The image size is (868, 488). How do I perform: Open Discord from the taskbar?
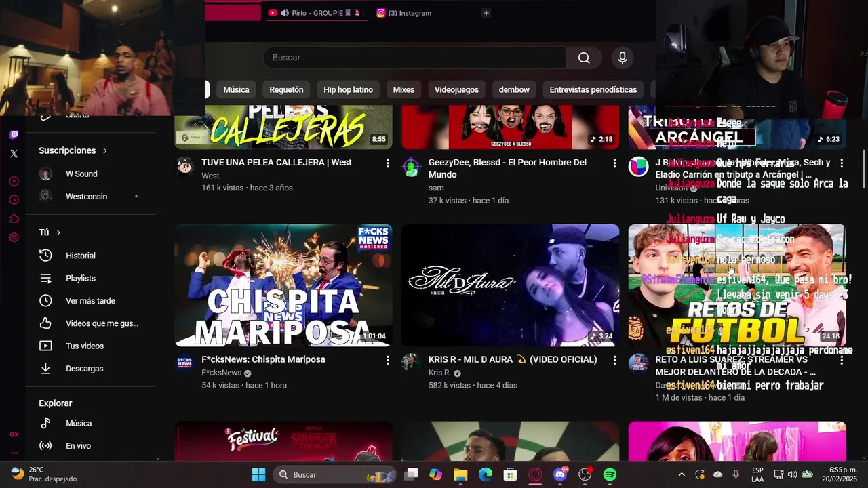pos(560,474)
